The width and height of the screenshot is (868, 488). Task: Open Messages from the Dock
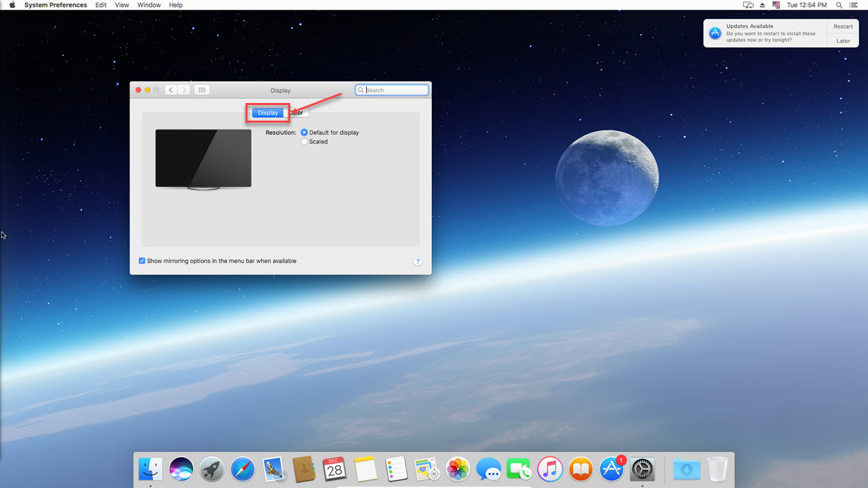click(x=488, y=468)
